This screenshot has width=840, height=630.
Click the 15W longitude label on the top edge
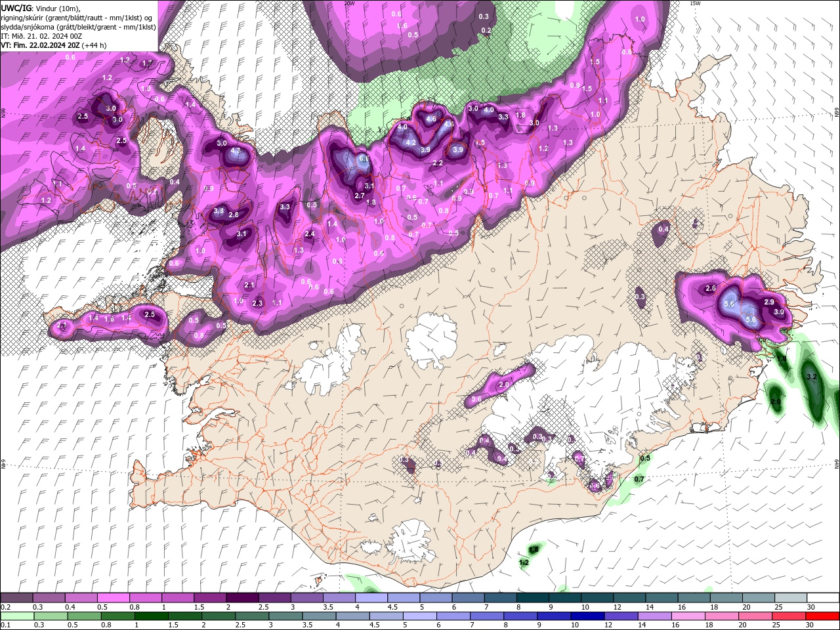click(x=695, y=3)
